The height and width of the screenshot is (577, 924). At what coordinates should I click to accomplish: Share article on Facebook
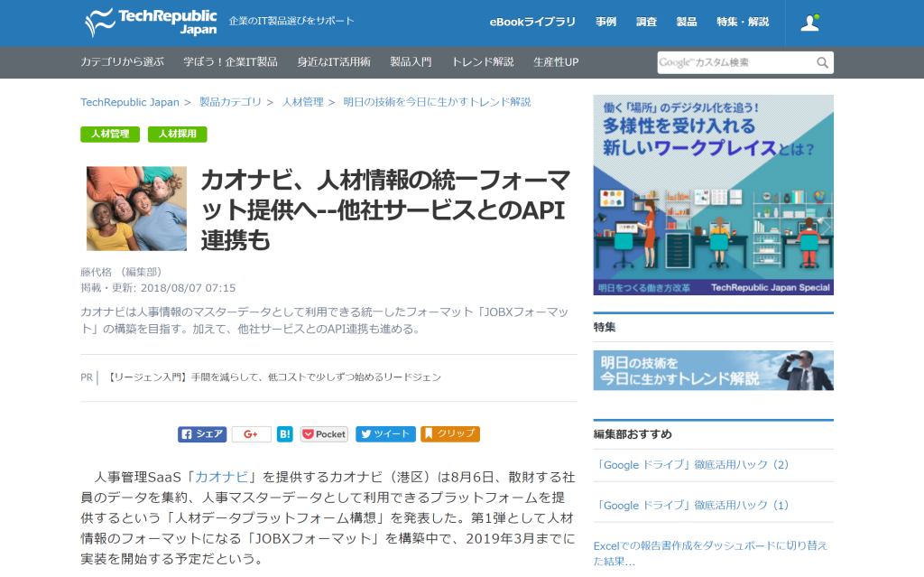[x=202, y=434]
